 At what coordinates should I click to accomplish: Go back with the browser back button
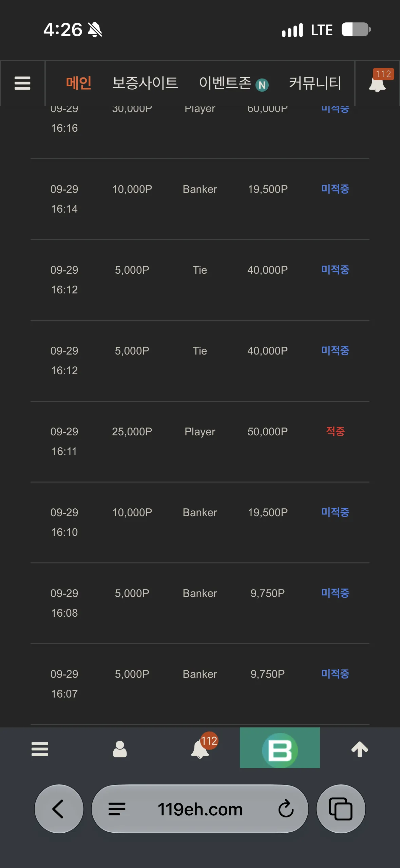(x=59, y=809)
